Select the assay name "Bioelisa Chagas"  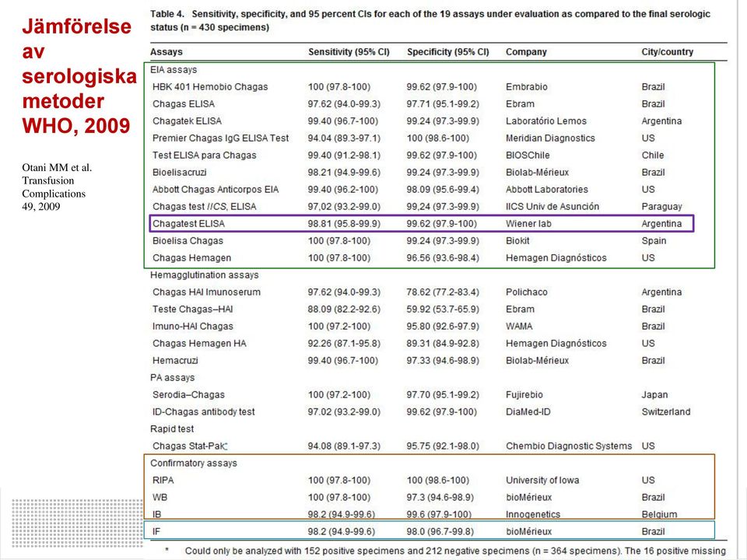[x=188, y=241]
